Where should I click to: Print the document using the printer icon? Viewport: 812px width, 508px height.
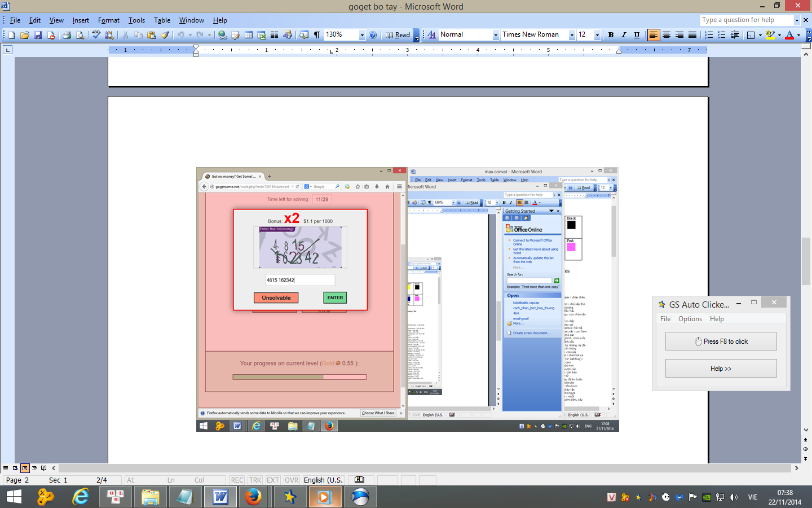point(67,35)
